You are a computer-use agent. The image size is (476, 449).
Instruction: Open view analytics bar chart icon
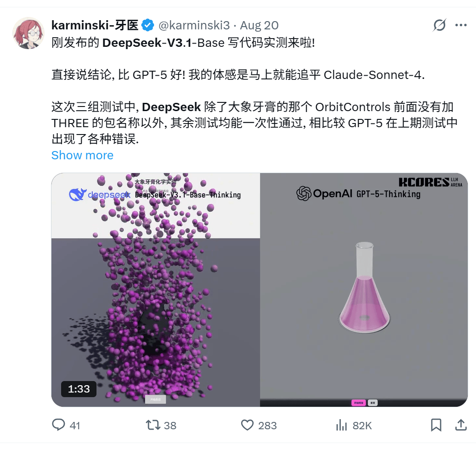[x=341, y=425]
